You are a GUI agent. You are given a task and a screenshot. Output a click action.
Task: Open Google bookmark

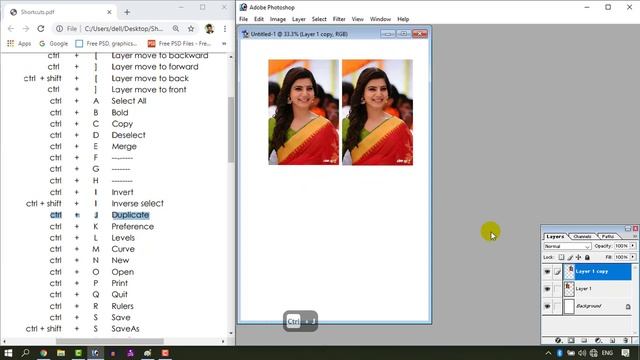point(53,43)
